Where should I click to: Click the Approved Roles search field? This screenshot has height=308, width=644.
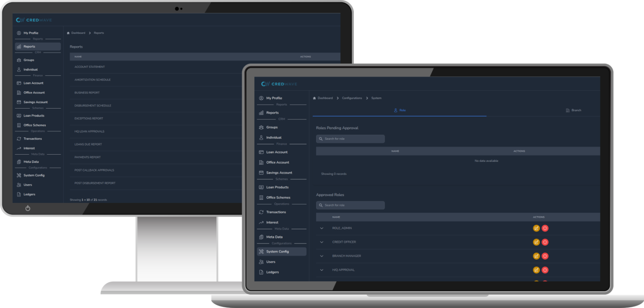[x=350, y=205]
